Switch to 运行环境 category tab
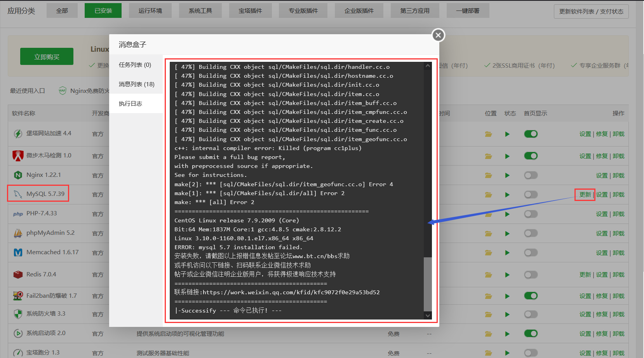The image size is (644, 358). click(x=150, y=11)
